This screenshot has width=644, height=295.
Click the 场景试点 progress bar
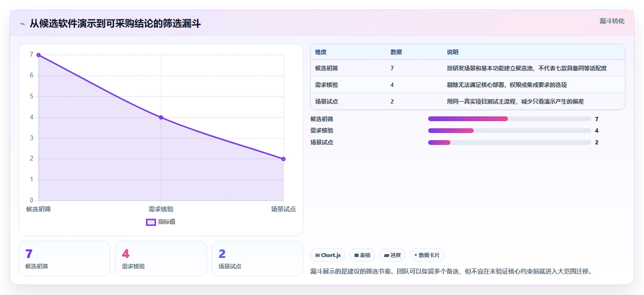tap(509, 143)
